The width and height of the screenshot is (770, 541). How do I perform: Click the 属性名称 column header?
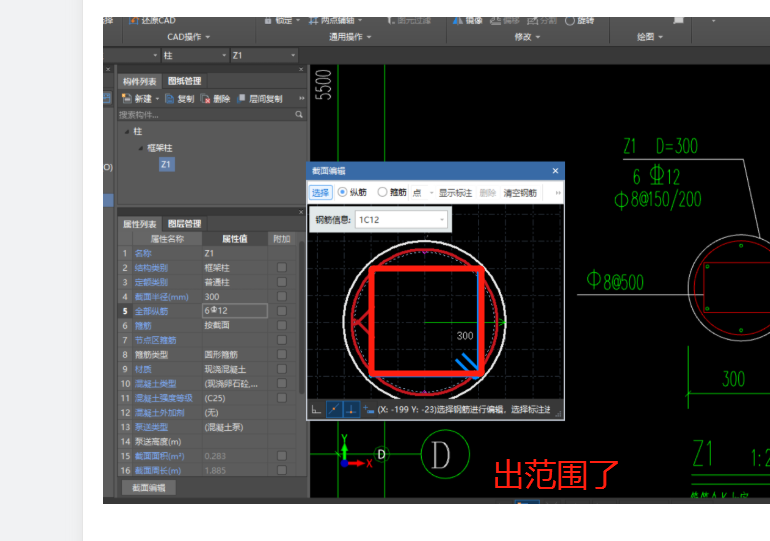167,239
